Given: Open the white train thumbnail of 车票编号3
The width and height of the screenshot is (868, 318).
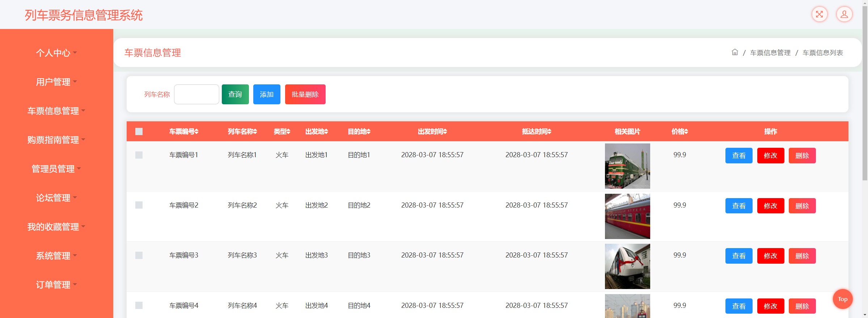Looking at the screenshot, I should click(627, 266).
